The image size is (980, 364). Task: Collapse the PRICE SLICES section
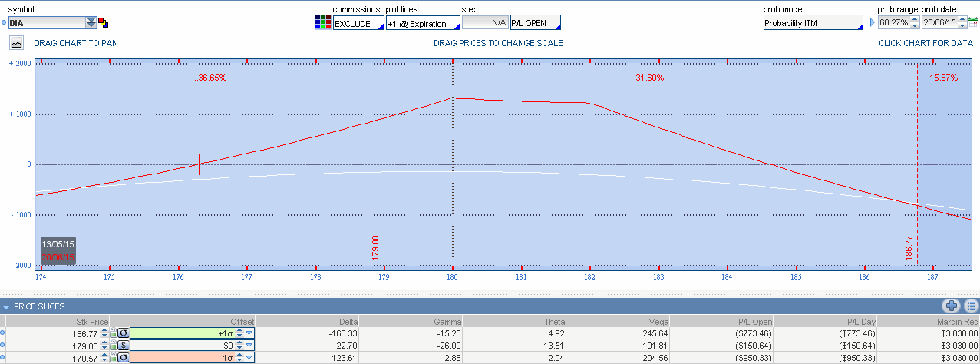(6, 306)
